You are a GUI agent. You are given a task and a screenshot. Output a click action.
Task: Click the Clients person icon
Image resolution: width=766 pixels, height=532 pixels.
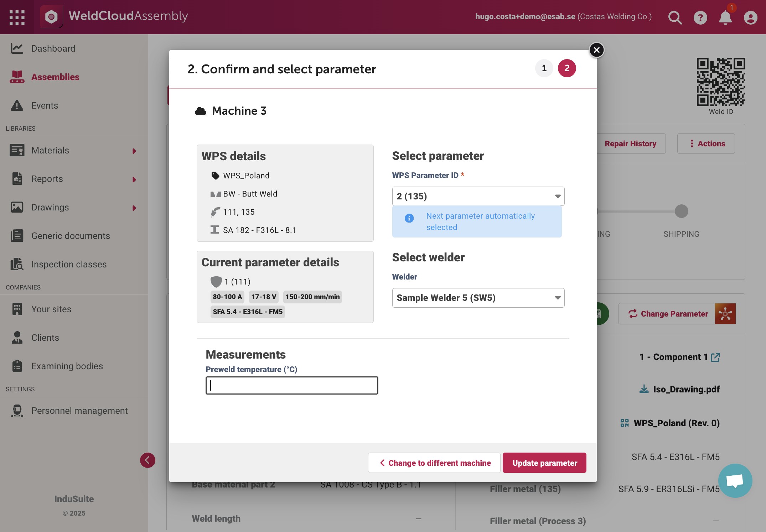(17, 338)
